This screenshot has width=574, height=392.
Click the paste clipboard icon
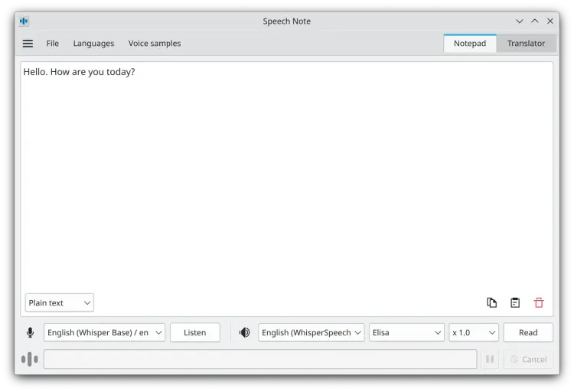pos(515,302)
